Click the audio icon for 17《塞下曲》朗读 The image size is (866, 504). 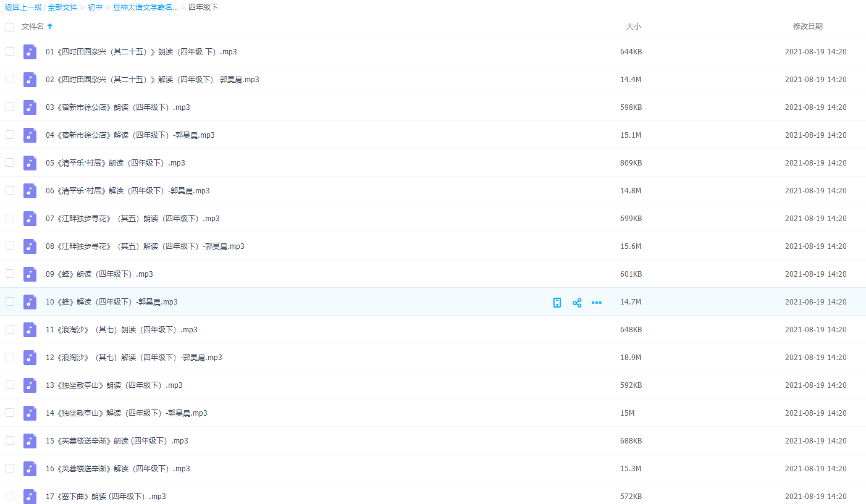click(x=30, y=497)
